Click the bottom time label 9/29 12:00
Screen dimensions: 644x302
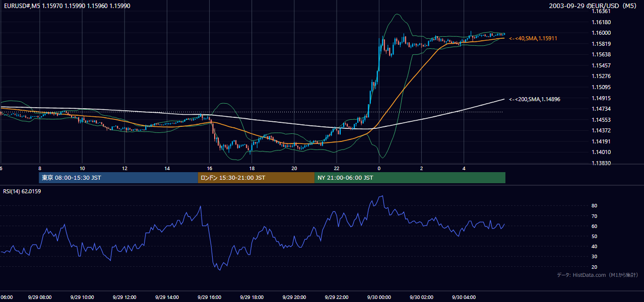click(x=124, y=297)
